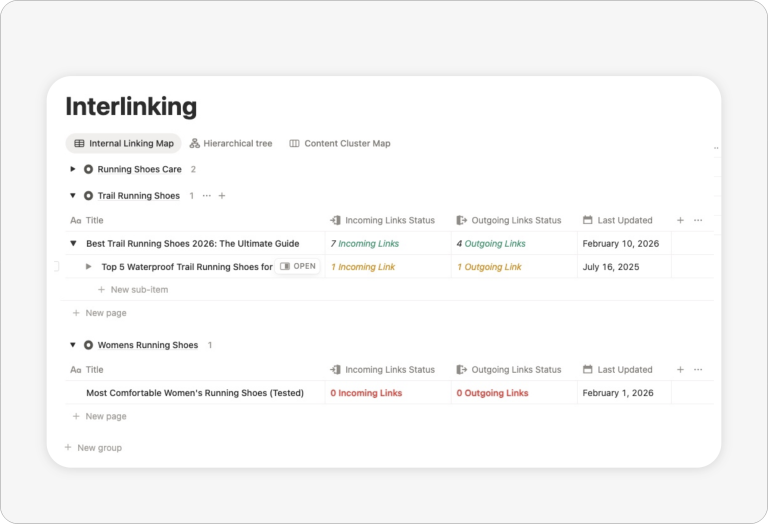Click New page in Trail Running Shoes group

(x=99, y=313)
